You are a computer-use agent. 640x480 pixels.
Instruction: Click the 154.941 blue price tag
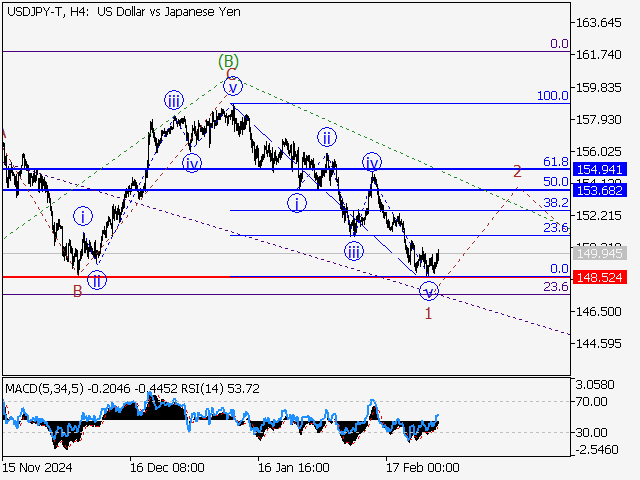601,169
